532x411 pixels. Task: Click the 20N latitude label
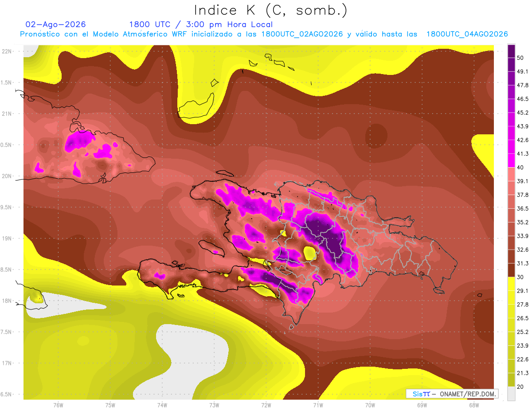[7, 176]
